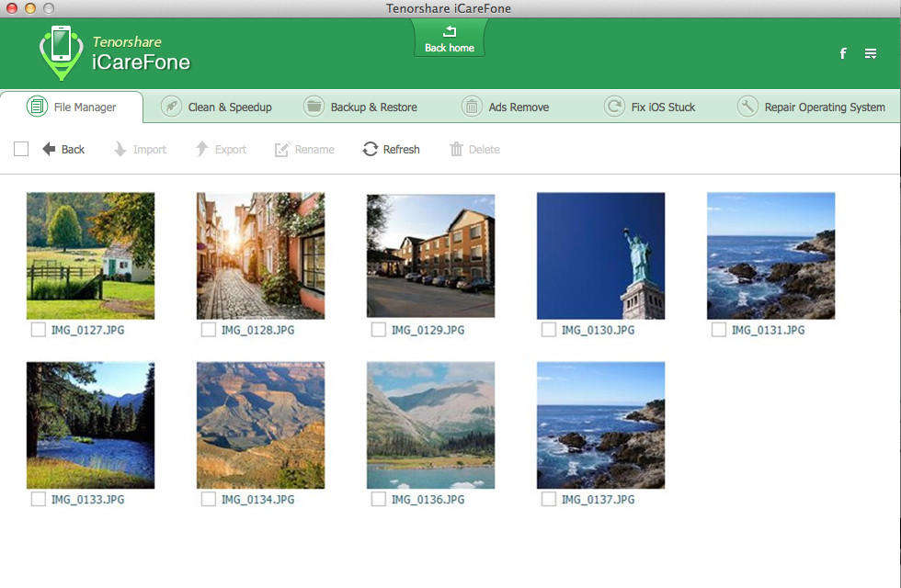Viewport: 901px width, 588px height.
Task: Select the rocky coastline thumbnail IMG_0131
Action: pyautogui.click(x=770, y=255)
